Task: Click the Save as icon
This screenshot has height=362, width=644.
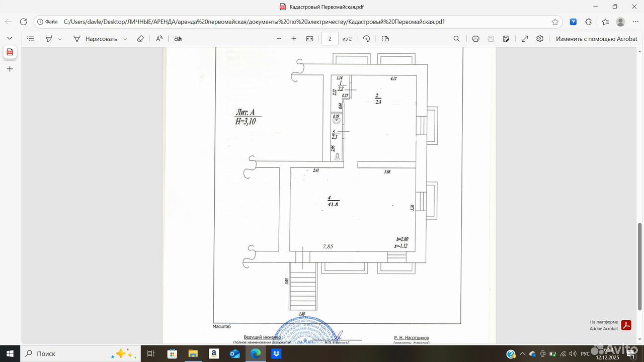Action: click(x=506, y=39)
